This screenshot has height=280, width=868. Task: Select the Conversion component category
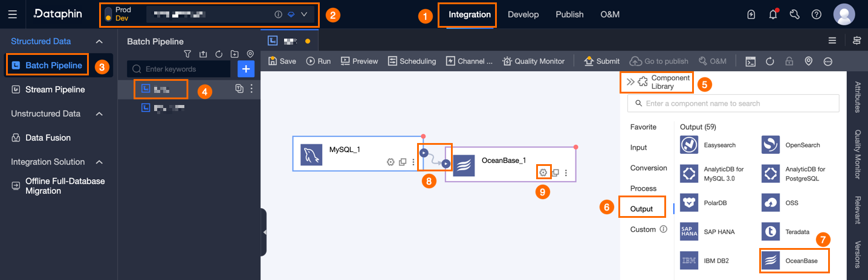649,168
